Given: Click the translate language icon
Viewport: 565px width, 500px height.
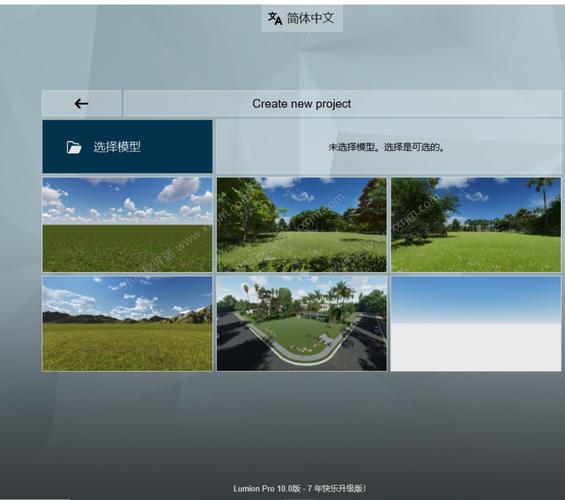Looking at the screenshot, I should coord(275,18).
